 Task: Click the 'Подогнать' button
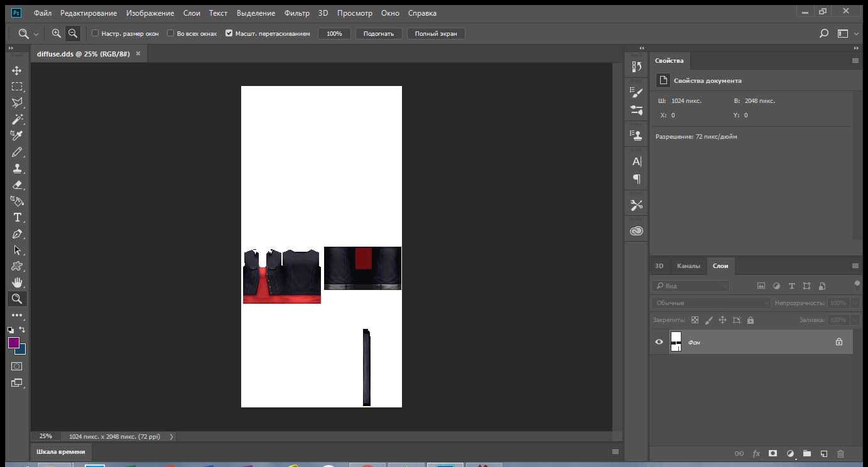click(x=378, y=33)
